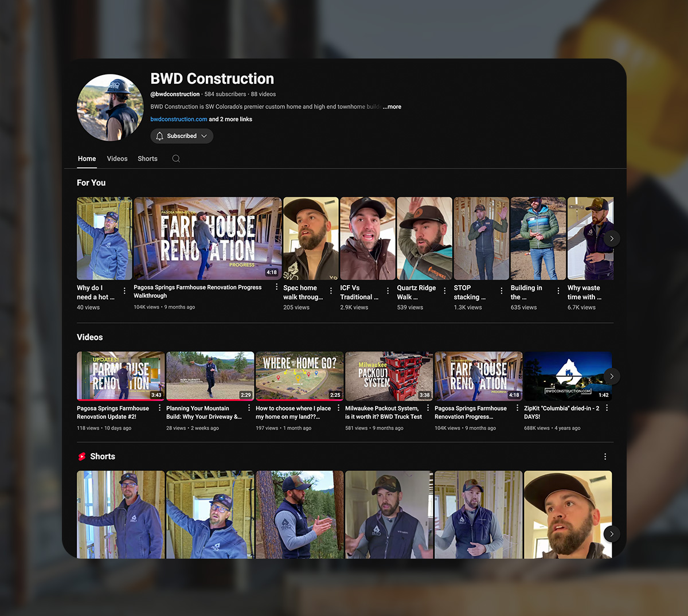The width and height of the screenshot is (688, 616).
Task: Advance the Videos row with right chevron
Action: click(x=611, y=376)
